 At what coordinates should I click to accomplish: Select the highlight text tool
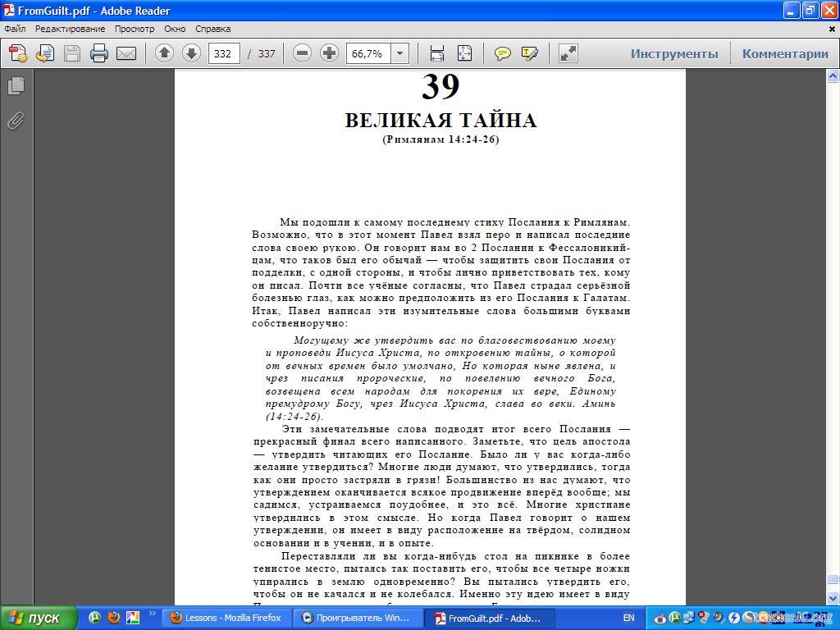click(530, 54)
